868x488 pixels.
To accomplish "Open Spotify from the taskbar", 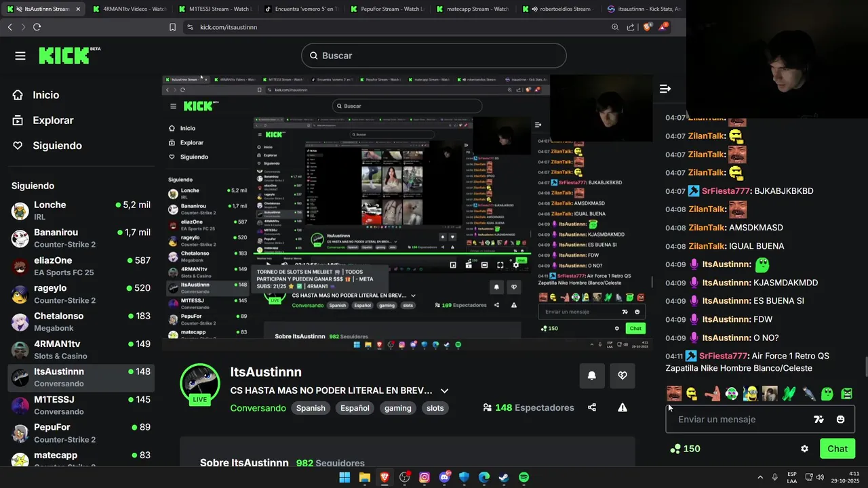I will coord(524,477).
